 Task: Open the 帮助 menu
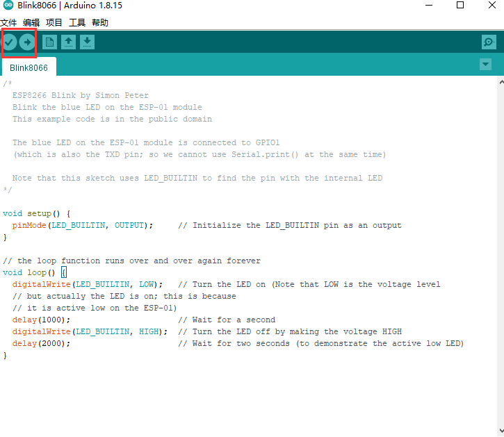coord(100,23)
